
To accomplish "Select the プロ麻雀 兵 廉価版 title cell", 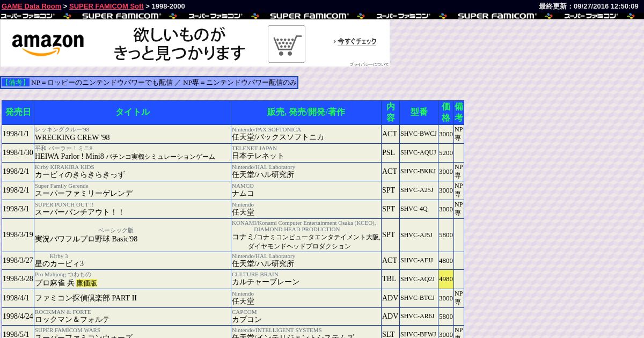I will pyautogui.click(x=133, y=279).
